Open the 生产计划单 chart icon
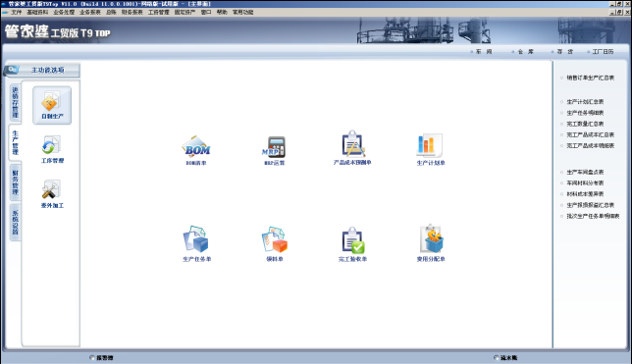Image resolution: width=632 pixels, height=364 pixels. point(430,145)
